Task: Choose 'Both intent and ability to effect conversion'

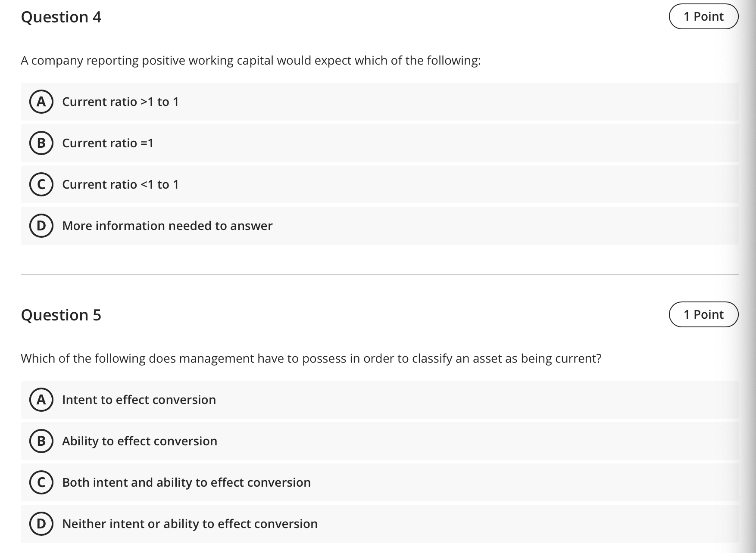Action: coord(186,482)
